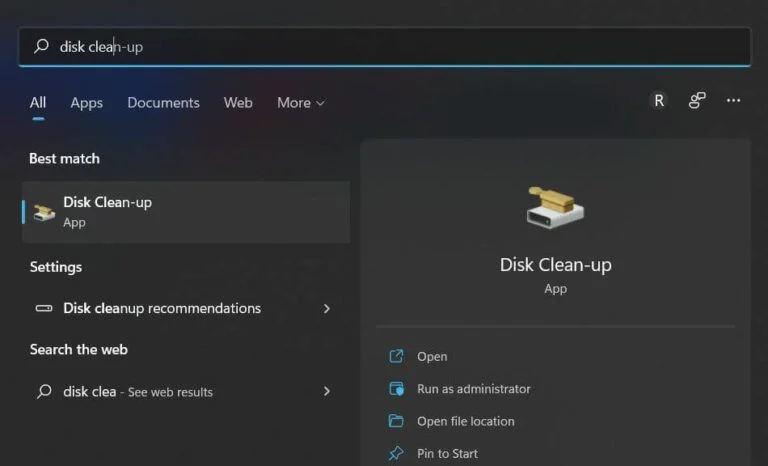Click Pin to Start
This screenshot has width=768, height=466.
coord(447,453)
